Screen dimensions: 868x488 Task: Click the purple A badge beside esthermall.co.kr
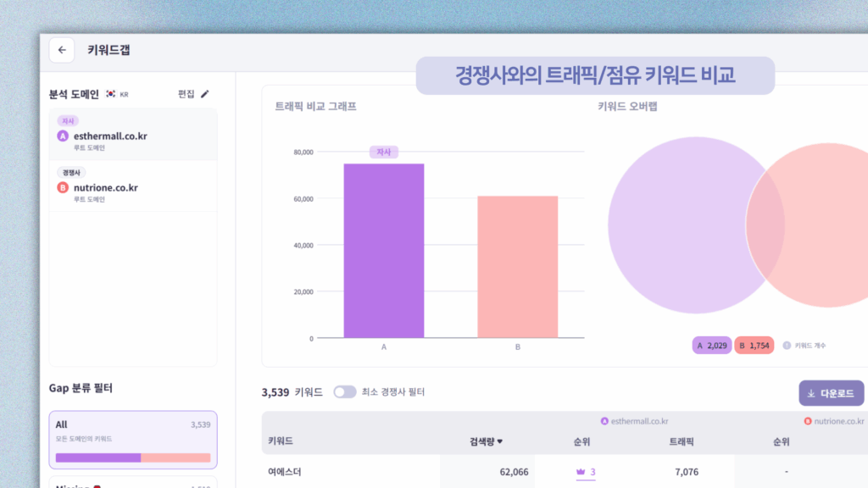63,136
